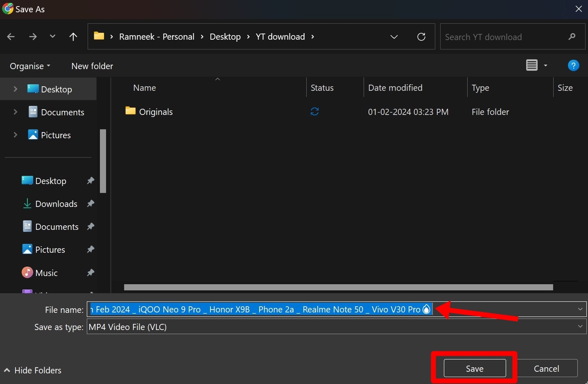Refresh the YT download folder

[421, 37]
